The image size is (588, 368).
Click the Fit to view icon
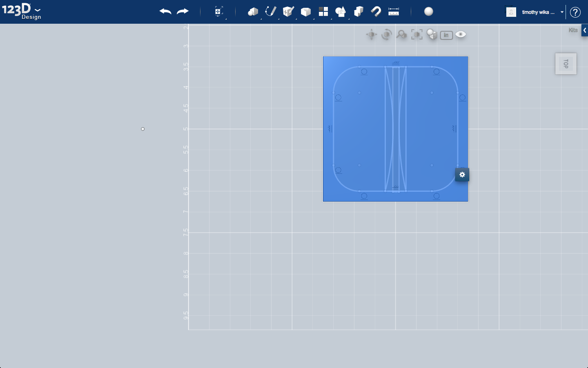pos(417,35)
